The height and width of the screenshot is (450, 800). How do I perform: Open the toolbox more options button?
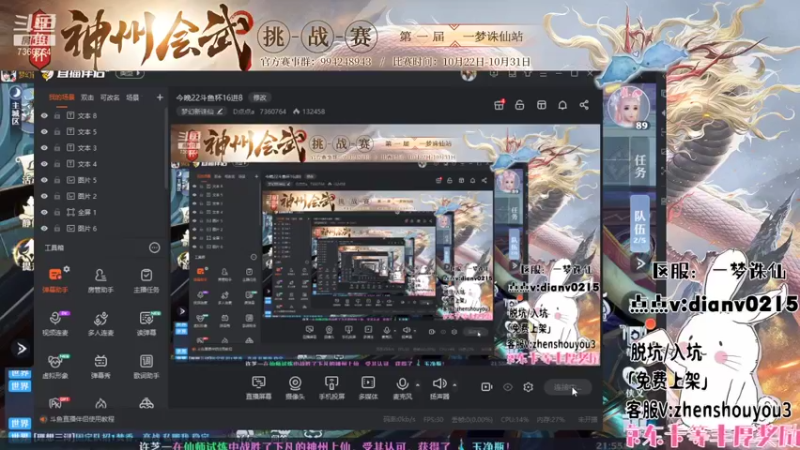click(154, 248)
